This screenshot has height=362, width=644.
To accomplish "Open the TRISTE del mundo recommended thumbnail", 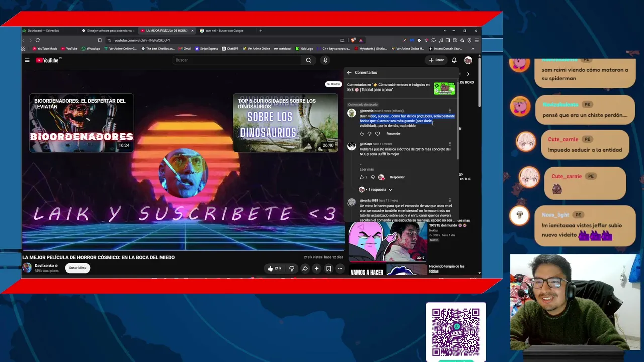I will click(x=387, y=242).
